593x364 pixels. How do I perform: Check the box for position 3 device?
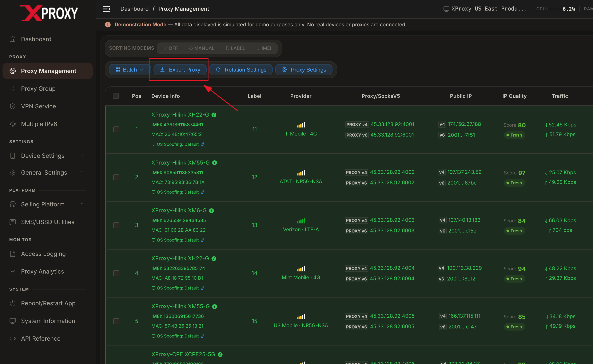116,225
